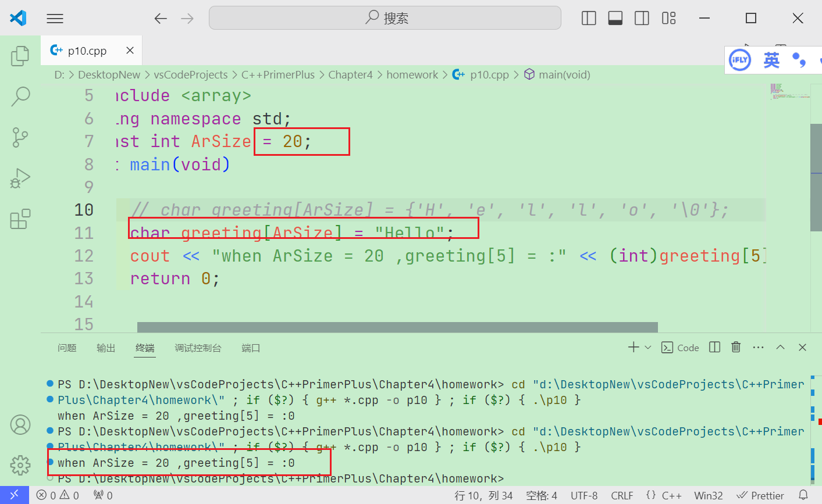Change CRLF end of line sequence

point(622,495)
